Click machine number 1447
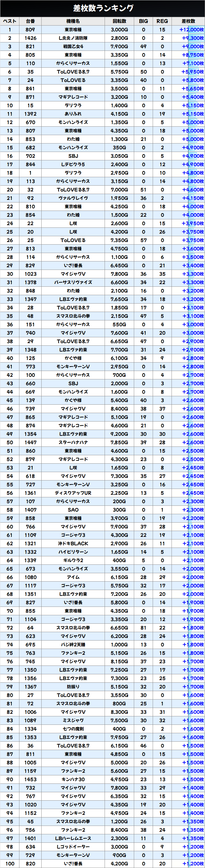205x868 pixels. (30, 442)
